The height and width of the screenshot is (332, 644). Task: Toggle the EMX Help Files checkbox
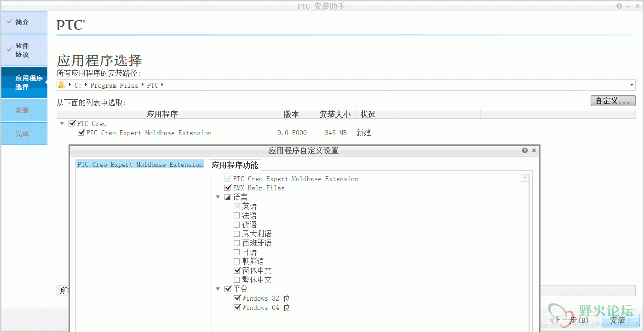pos(228,188)
